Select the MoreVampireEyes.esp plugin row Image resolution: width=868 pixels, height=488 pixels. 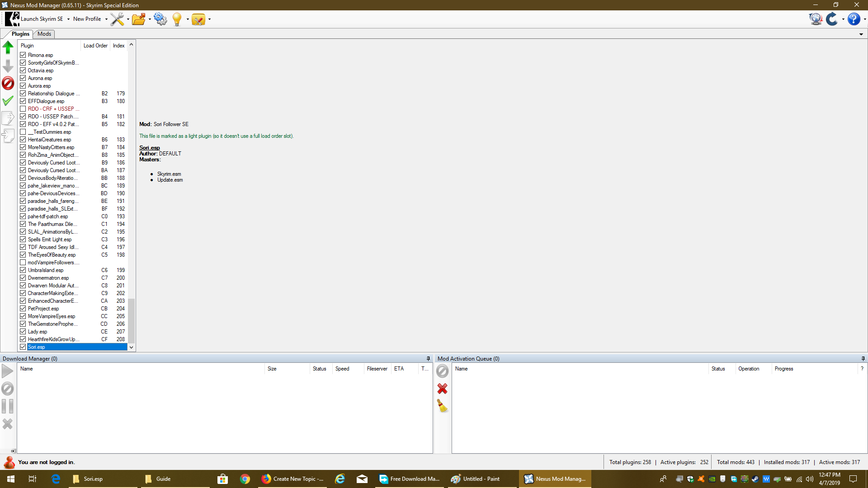72,316
